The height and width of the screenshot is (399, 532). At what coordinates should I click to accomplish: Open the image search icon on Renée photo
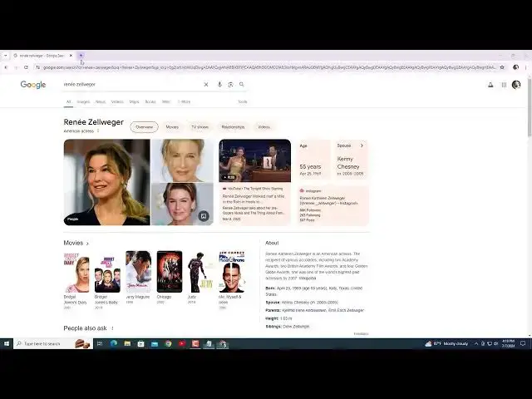(x=204, y=216)
